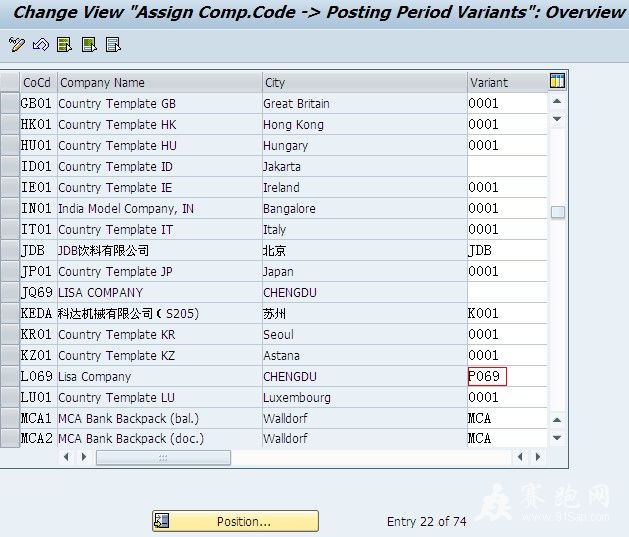
Task: Click the upper scroll-down arrow below it
Action: (557, 119)
